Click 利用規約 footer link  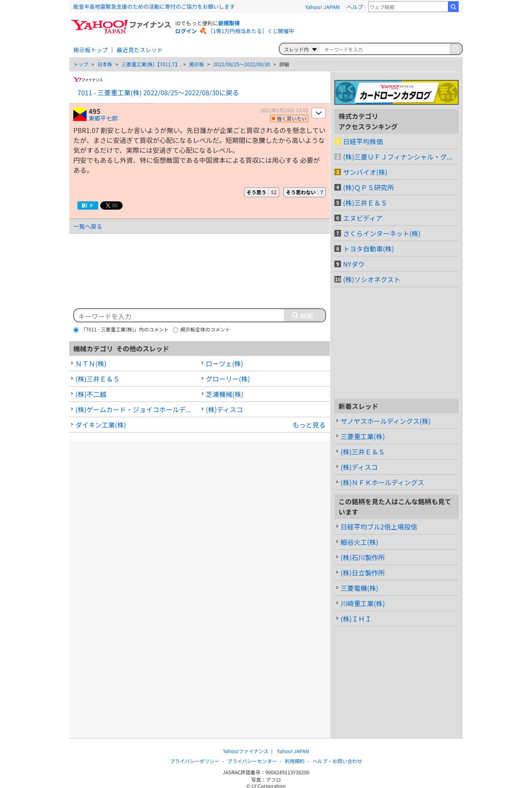tap(295, 761)
